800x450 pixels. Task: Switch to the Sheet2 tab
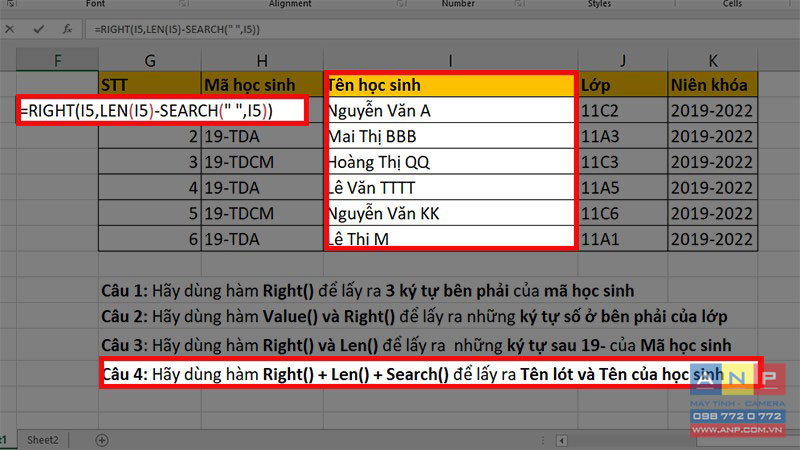click(42, 440)
